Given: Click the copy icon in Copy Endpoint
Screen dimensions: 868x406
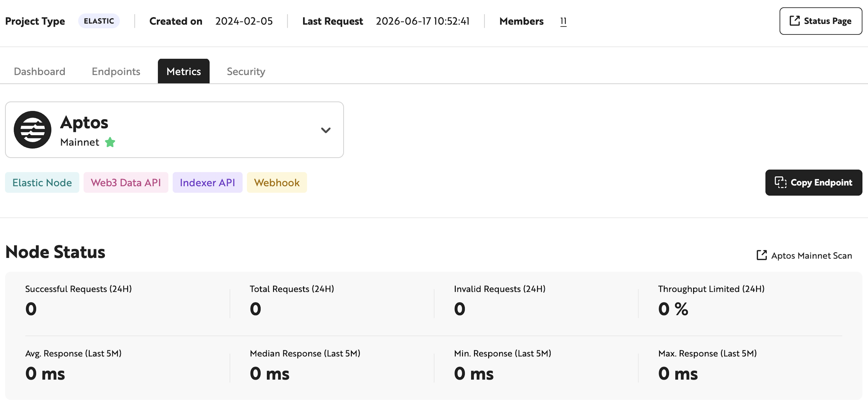Looking at the screenshot, I should [780, 182].
